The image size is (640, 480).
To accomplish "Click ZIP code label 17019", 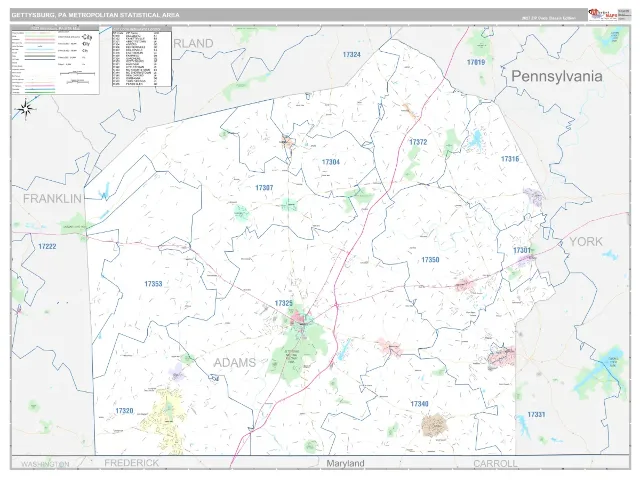I will point(476,62).
